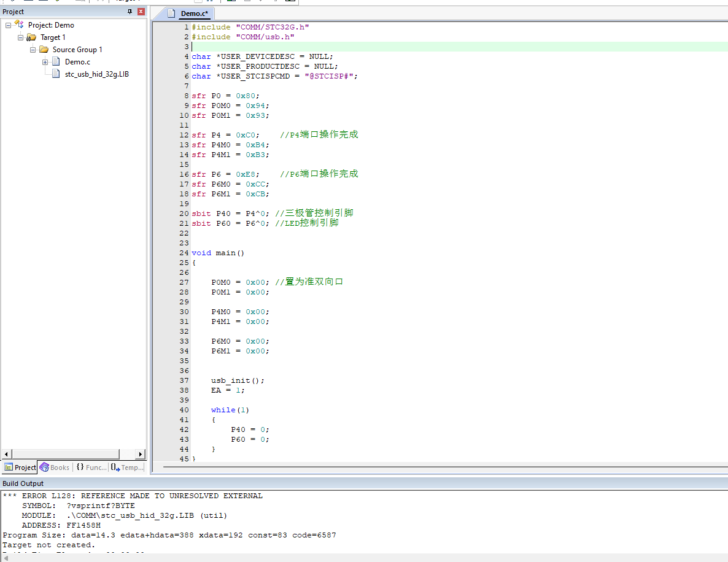This screenshot has width=728, height=562.
Task: Click the //P4端口操作完成 comment
Action: [319, 134]
